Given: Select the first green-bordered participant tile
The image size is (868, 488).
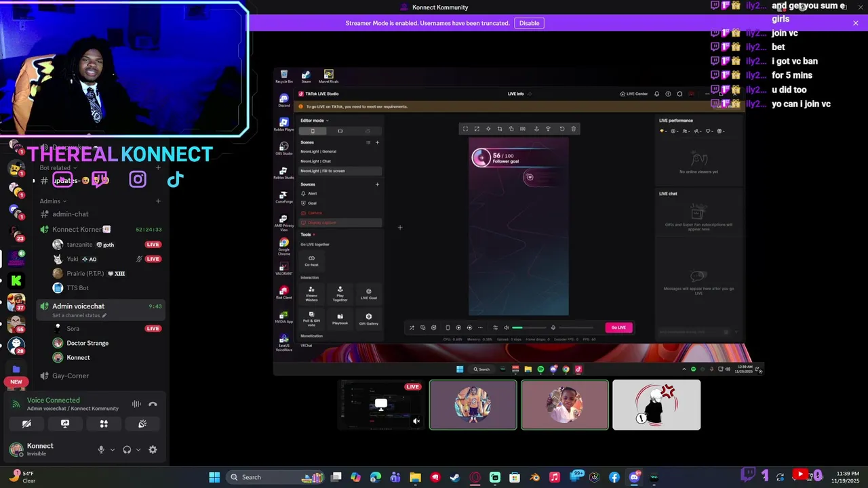Looking at the screenshot, I should 473,405.
